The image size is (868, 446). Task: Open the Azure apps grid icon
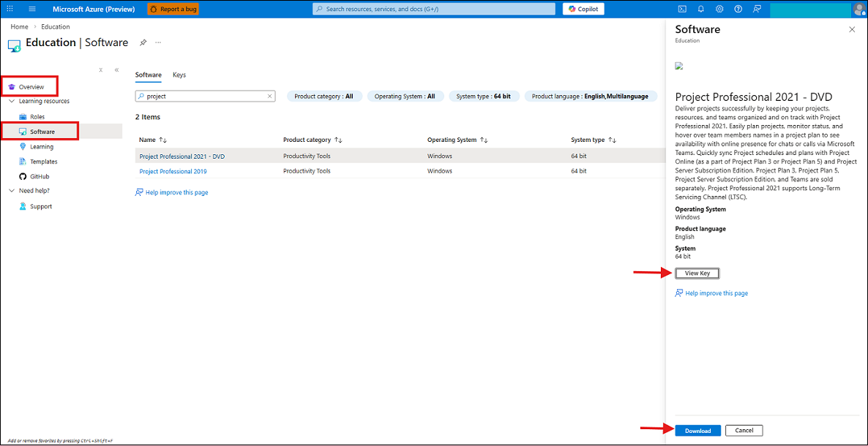click(x=10, y=9)
